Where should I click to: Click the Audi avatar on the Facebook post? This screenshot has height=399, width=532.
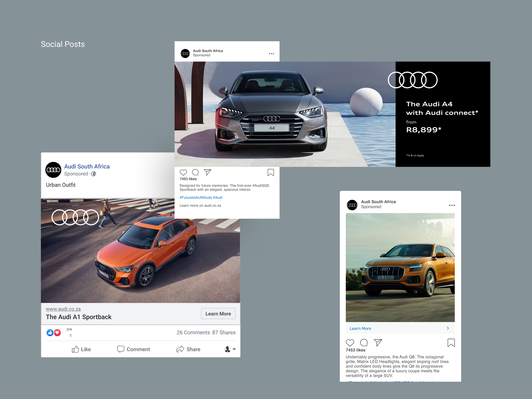pos(53,170)
